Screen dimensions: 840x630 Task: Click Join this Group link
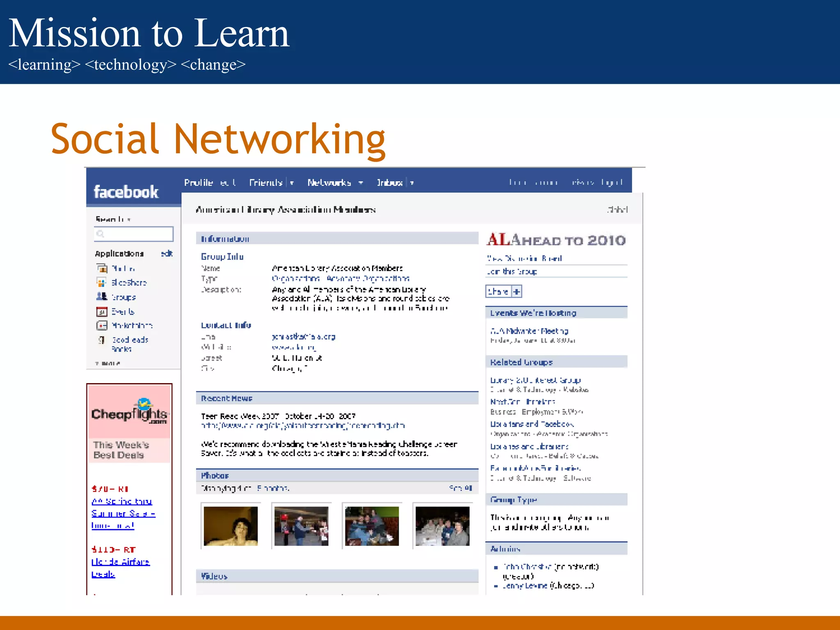(511, 272)
